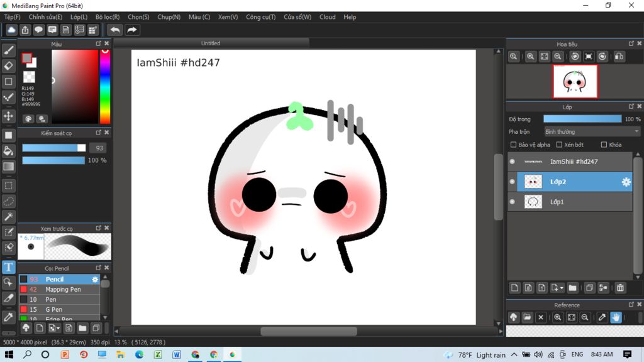This screenshot has height=362, width=644.
Task: Open notification center on taskbar
Action: pyautogui.click(x=627, y=354)
